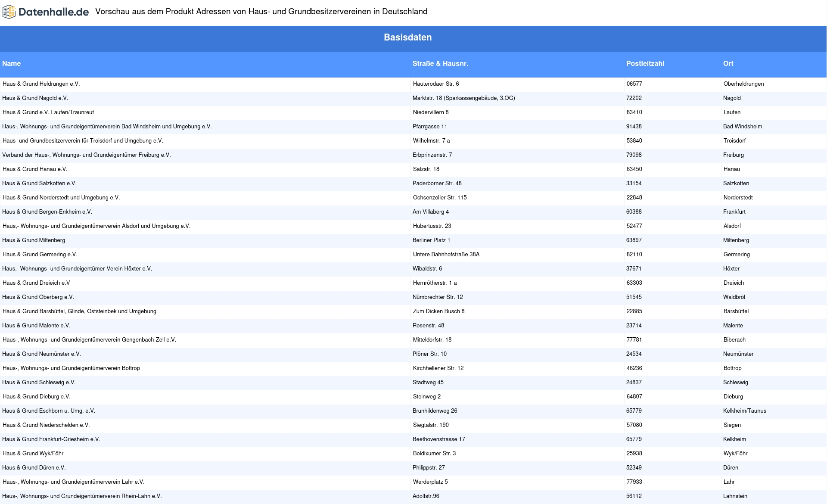
Task: Click the Haus & Grund Wyk/Föhr name
Action: (x=33, y=454)
